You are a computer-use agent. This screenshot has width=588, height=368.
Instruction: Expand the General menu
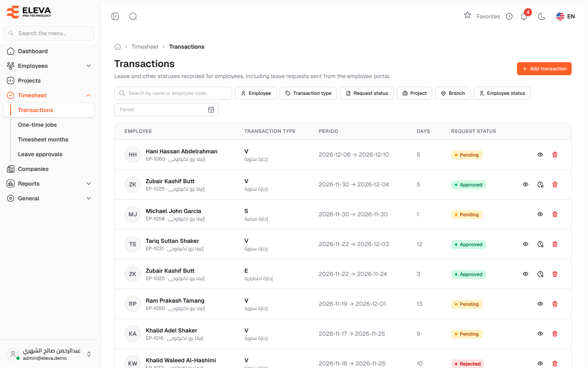(x=49, y=198)
